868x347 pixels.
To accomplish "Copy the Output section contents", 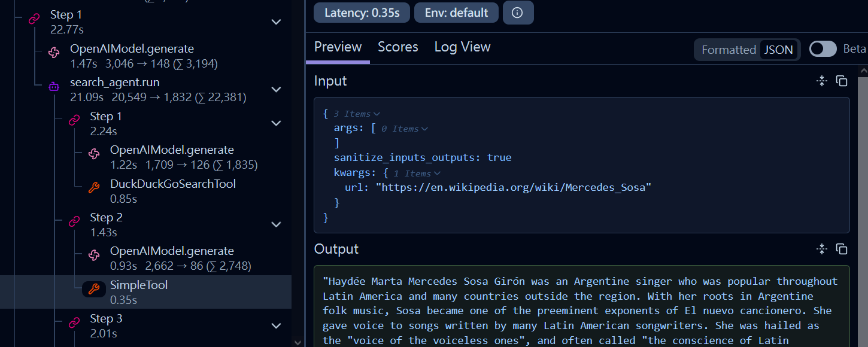I will (842, 249).
